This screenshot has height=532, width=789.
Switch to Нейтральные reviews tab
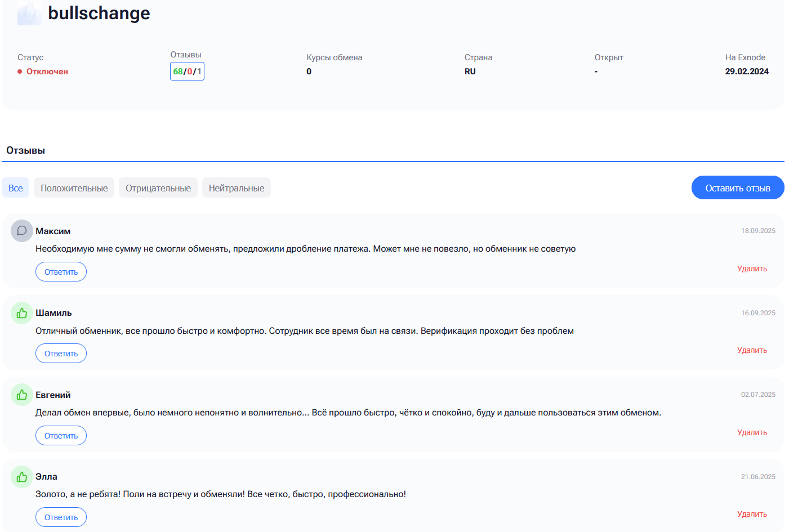click(x=236, y=188)
